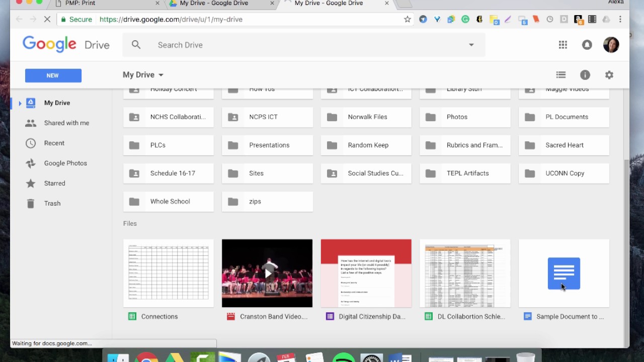Viewport: 644px width, 362px height.
Task: Open the Rubrics and Fram... folder
Action: [465, 145]
